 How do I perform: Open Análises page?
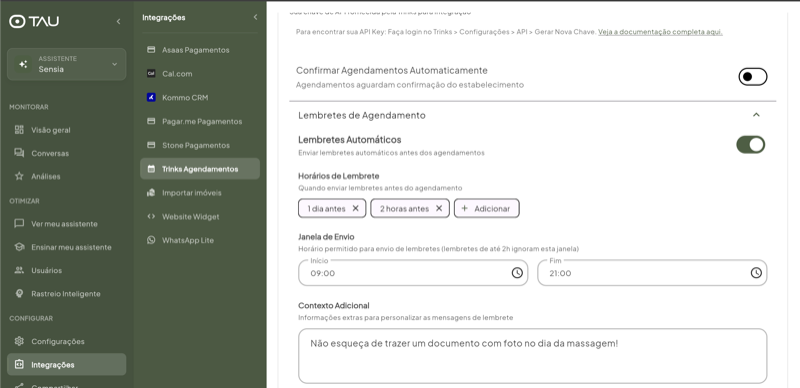coord(45,177)
